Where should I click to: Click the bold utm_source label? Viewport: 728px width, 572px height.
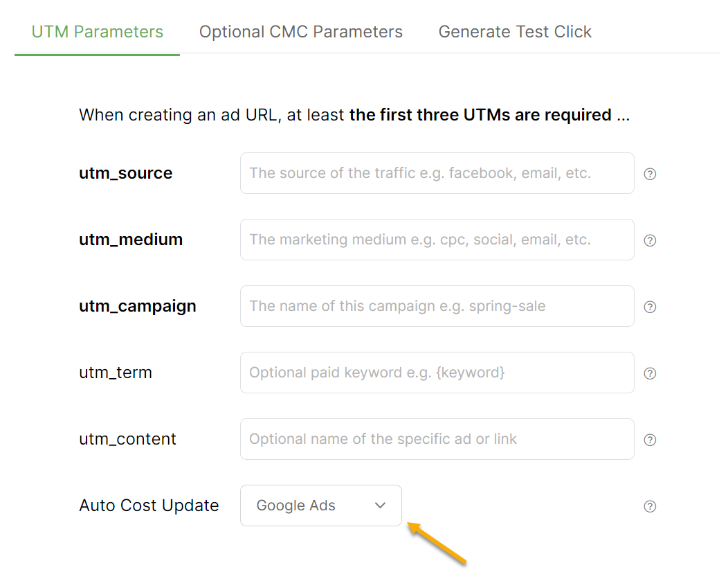[126, 173]
